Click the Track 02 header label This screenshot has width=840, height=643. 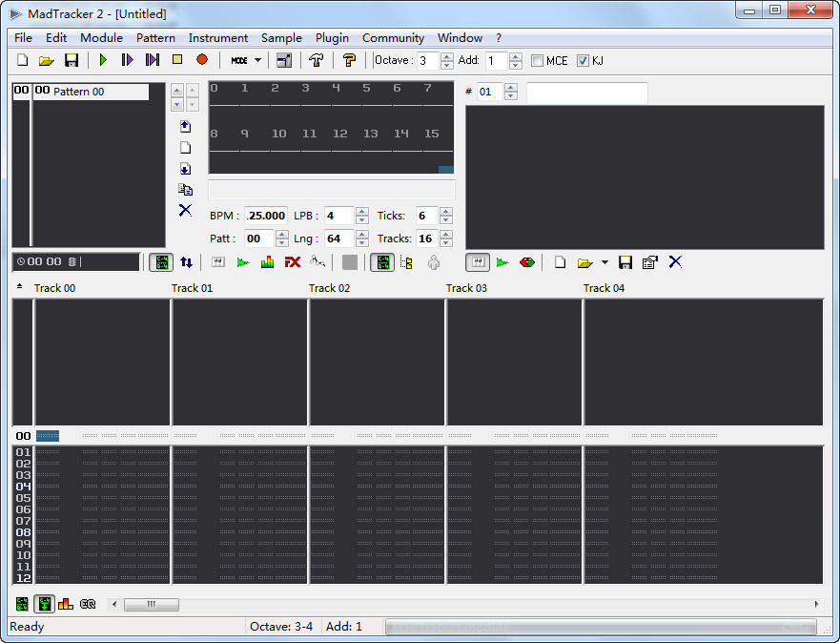329,288
